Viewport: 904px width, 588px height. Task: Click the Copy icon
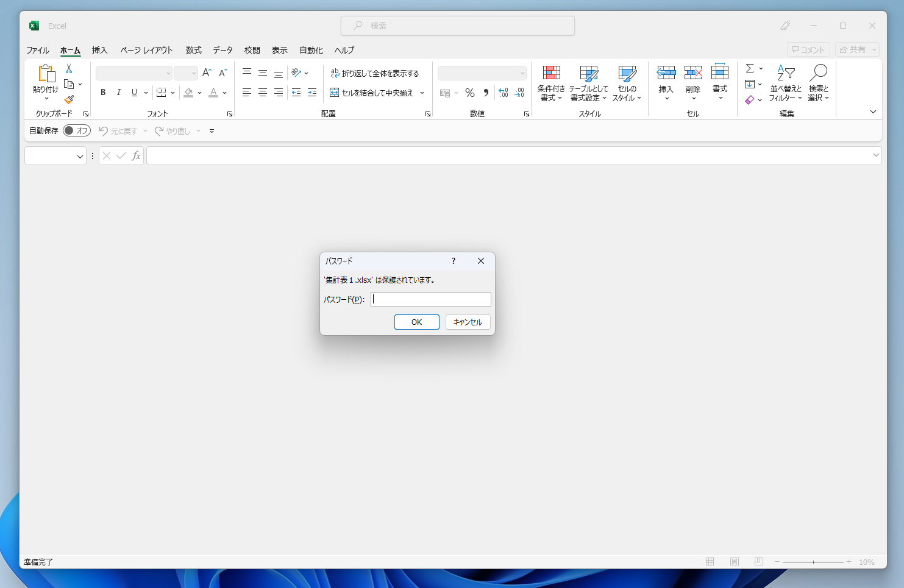(69, 84)
